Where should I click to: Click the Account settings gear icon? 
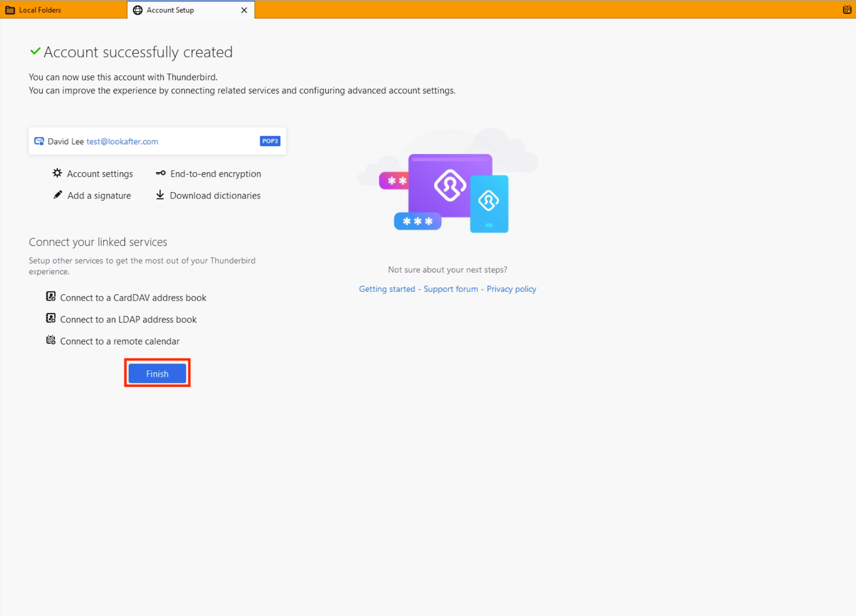pyautogui.click(x=57, y=173)
